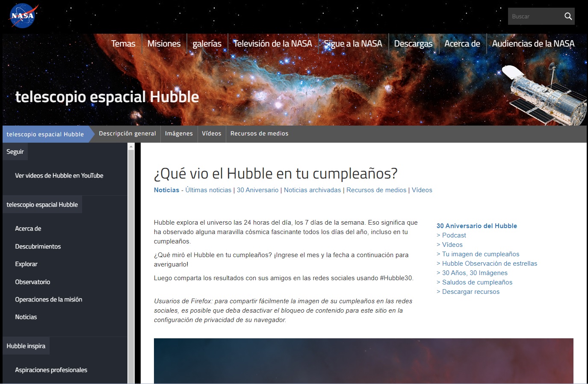Viewport: 588px width, 384px height.
Task: Open the Descubrimientos sidebar link
Action: click(x=38, y=246)
